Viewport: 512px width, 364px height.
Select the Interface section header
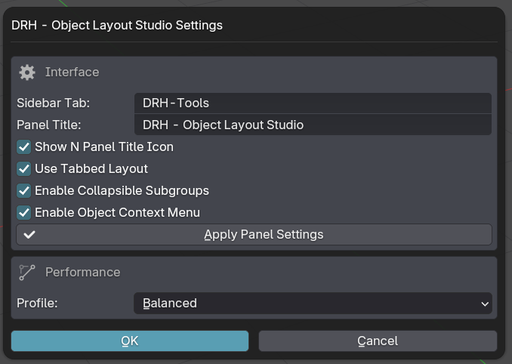(72, 72)
